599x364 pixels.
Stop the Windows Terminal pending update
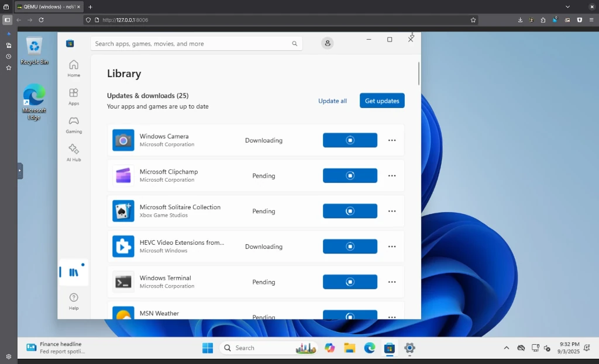(350, 282)
